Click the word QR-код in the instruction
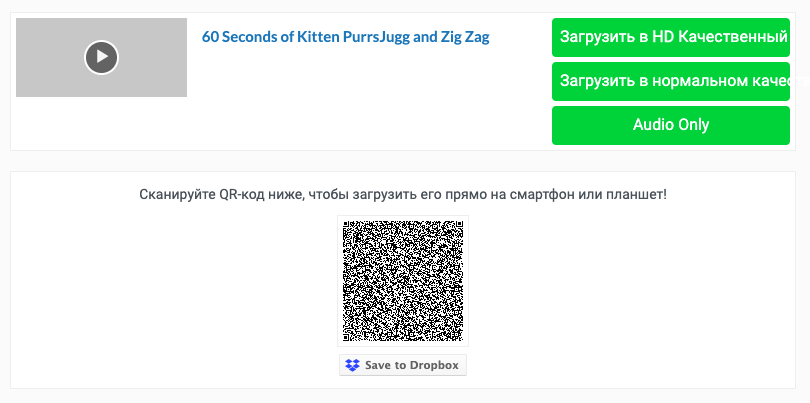 (x=238, y=195)
